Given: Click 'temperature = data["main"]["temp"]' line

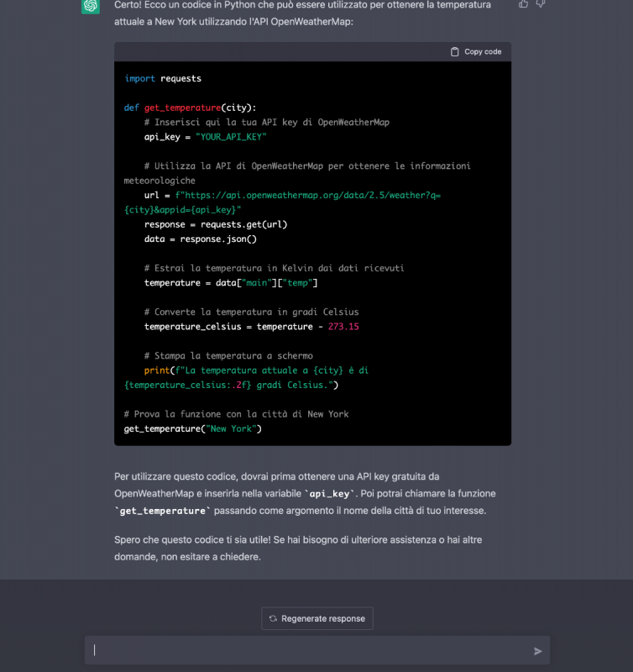Looking at the screenshot, I should point(231,283).
